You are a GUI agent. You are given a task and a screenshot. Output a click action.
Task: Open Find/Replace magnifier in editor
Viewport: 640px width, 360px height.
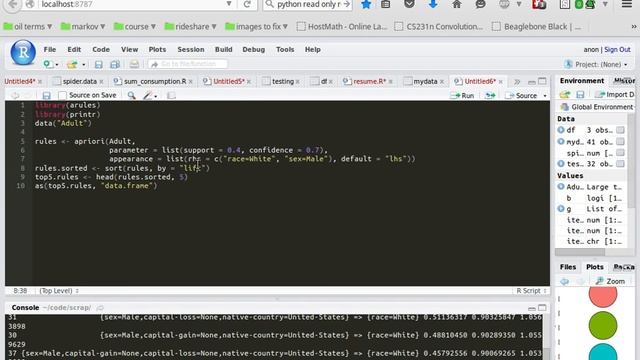pyautogui.click(x=131, y=96)
